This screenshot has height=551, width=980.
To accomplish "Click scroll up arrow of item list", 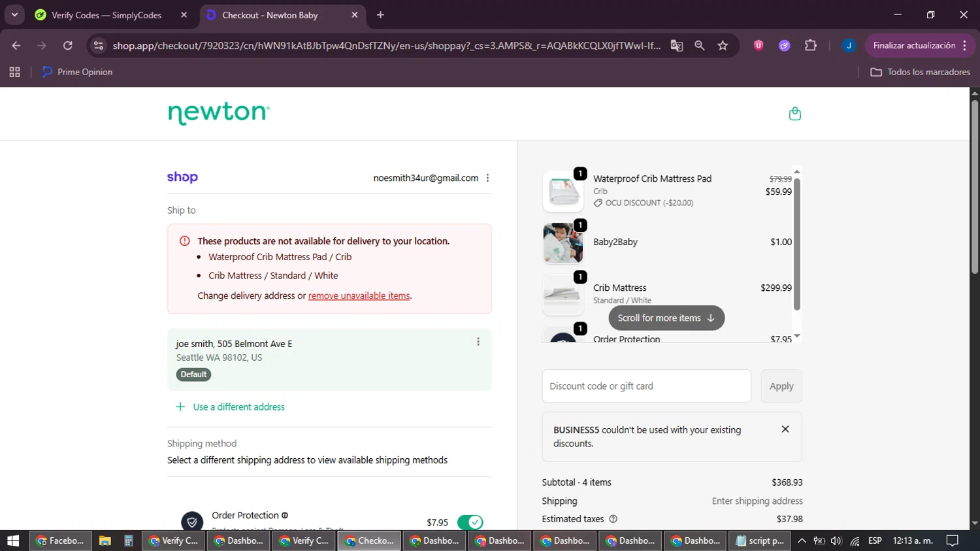I will point(797,171).
